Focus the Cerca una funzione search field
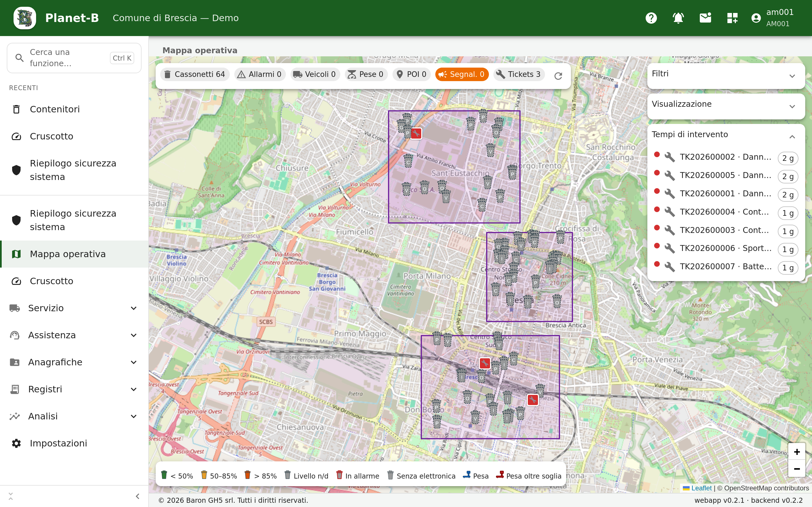Screen dimensions: 812x507 point(74,58)
